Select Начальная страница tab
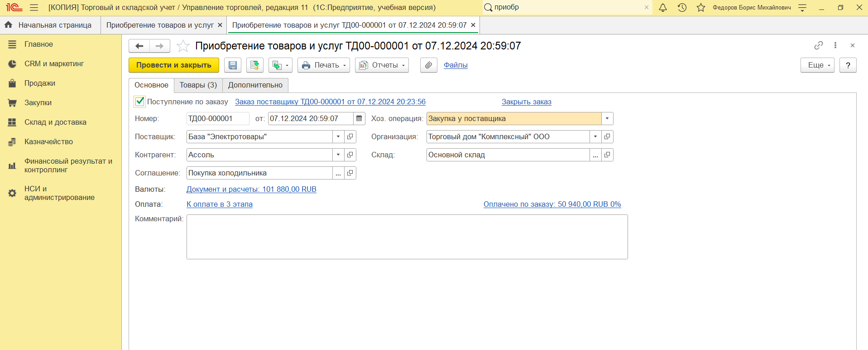This screenshot has height=350, width=868. (55, 25)
